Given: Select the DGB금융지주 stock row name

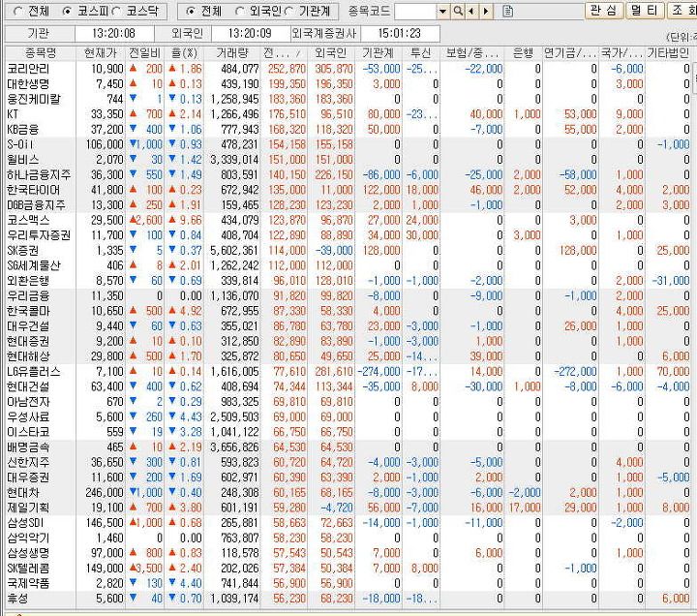Looking at the screenshot, I should click(37, 205).
